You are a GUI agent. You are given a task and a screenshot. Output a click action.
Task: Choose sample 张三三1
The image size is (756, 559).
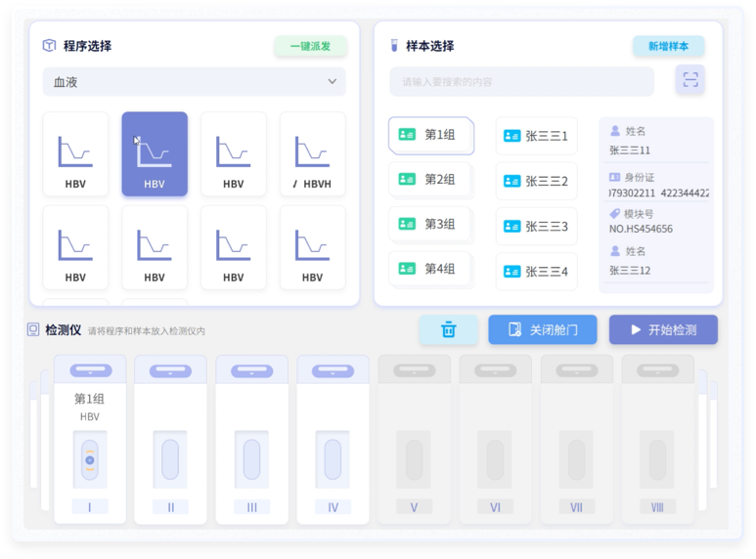tap(536, 136)
